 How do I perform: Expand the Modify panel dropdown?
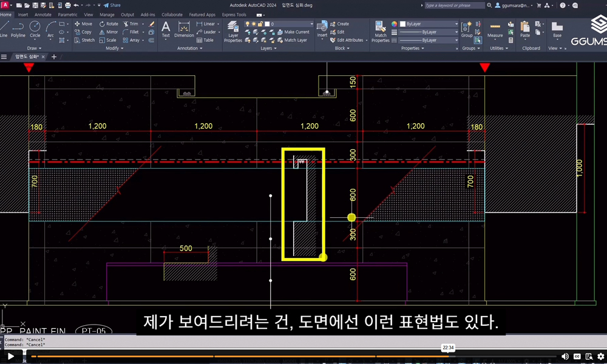tap(115, 49)
